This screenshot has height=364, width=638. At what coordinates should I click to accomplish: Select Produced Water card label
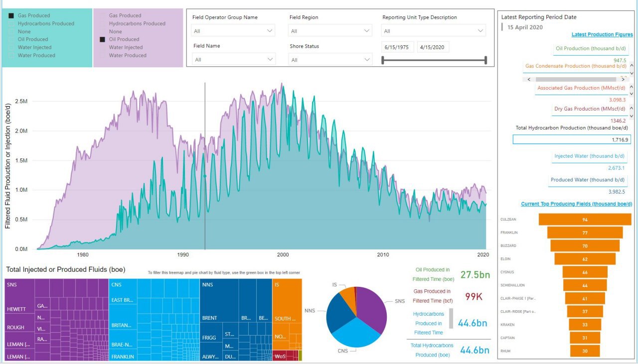click(588, 180)
